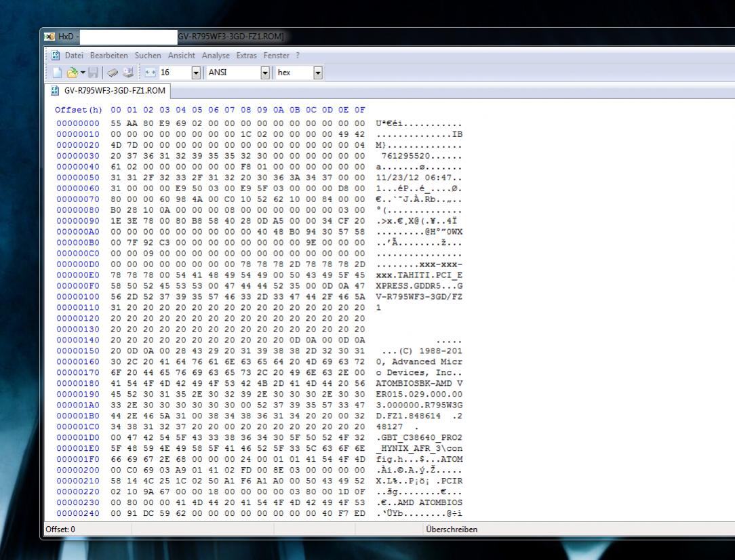Click the HxD app icon in the title bar
The width and height of the screenshot is (735, 560).
click(x=49, y=36)
